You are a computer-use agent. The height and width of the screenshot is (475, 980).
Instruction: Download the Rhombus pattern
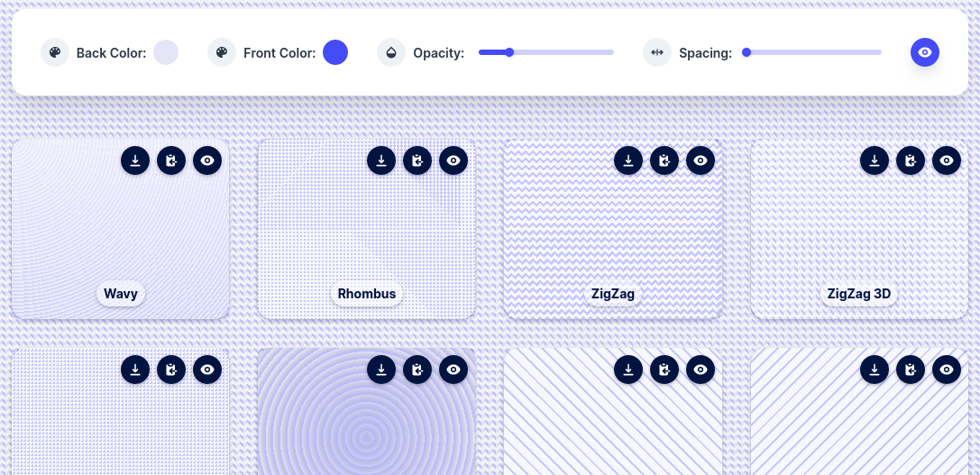pyautogui.click(x=381, y=160)
